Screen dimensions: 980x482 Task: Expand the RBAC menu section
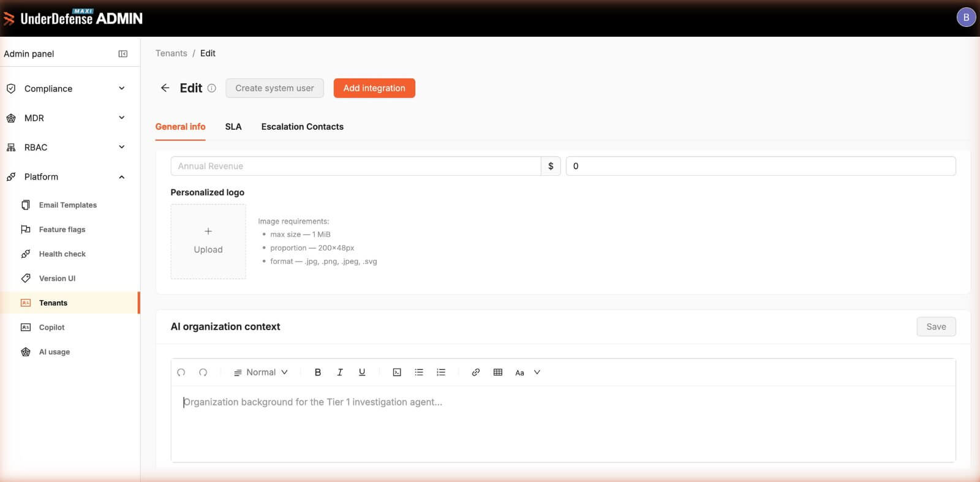66,148
